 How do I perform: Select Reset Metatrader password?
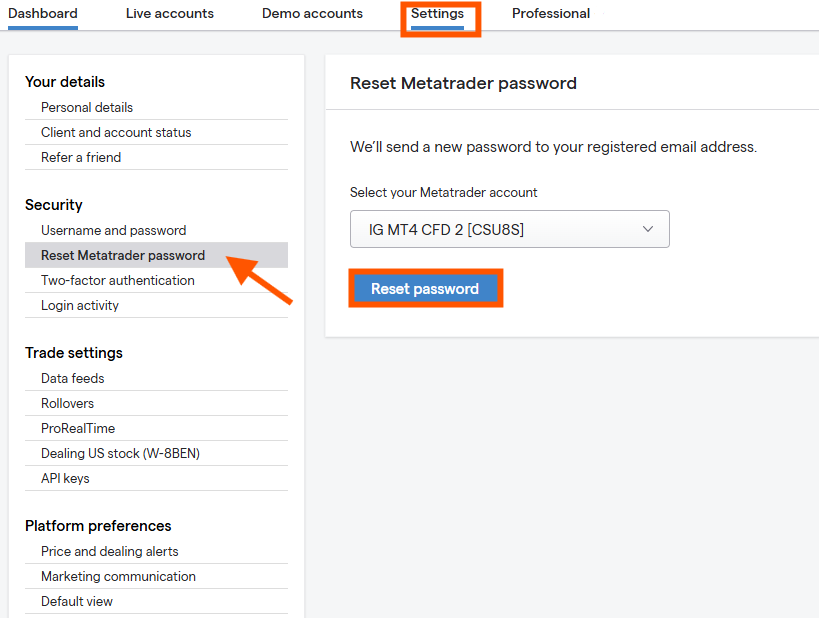coord(120,255)
